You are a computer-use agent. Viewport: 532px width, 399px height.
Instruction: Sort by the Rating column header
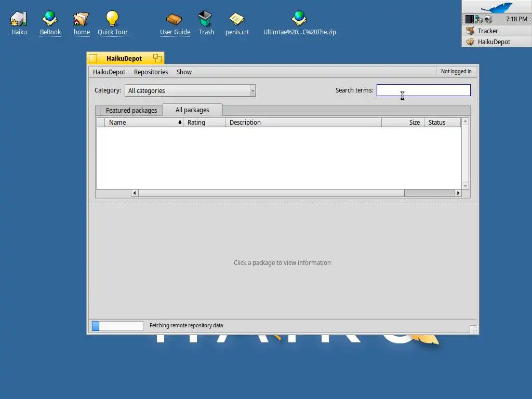[204, 123]
